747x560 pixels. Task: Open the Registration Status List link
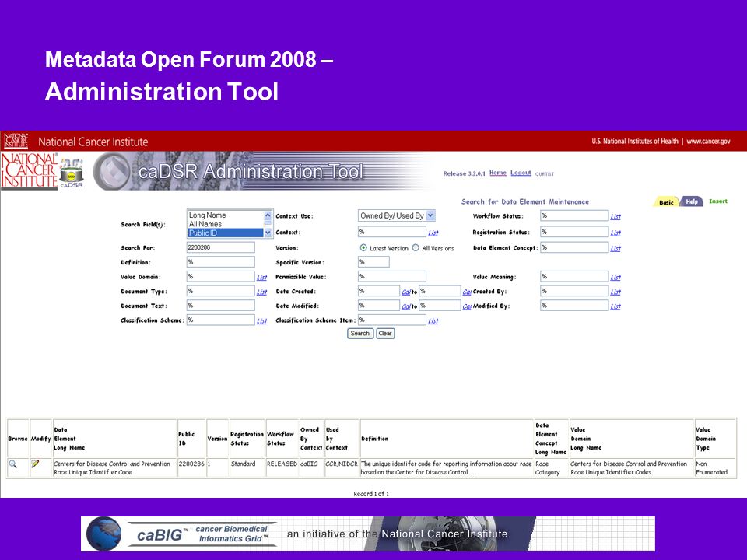coord(615,233)
